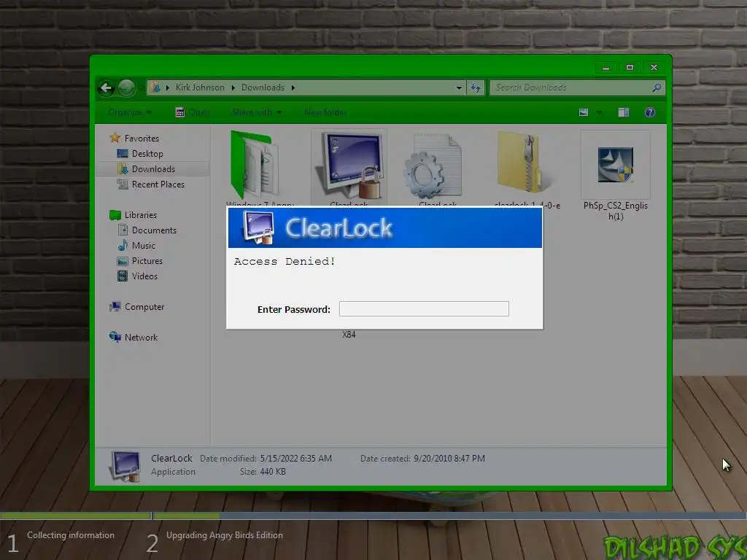Select the ClearLock gear settings file icon
Screen dimensions: 747x560
(x=432, y=166)
